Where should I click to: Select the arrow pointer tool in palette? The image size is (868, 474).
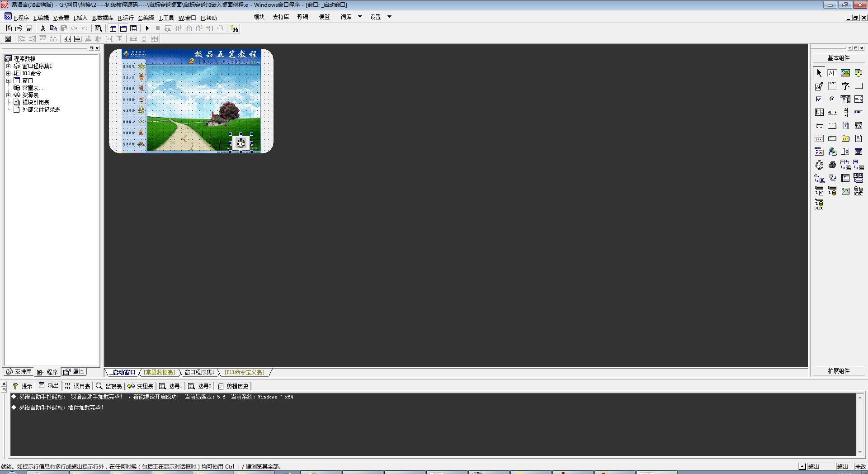coord(819,73)
